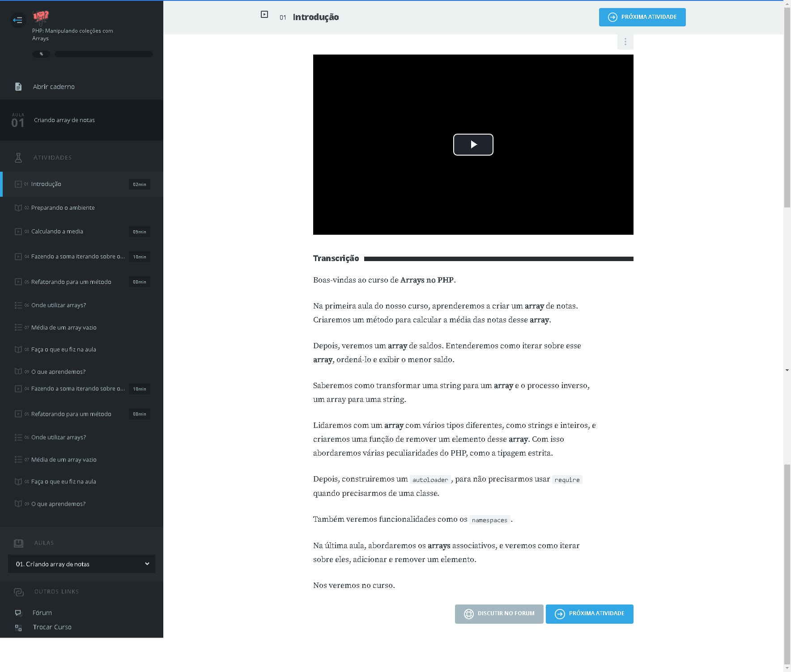Click top Próxima Atividade button
This screenshot has width=791, height=672.
click(642, 17)
